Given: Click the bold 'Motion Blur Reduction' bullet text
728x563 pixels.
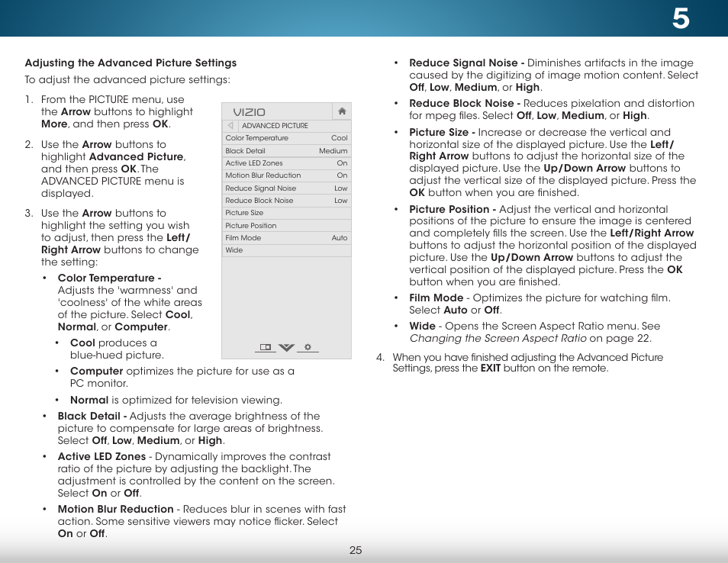Looking at the screenshot, I should pos(115,509).
